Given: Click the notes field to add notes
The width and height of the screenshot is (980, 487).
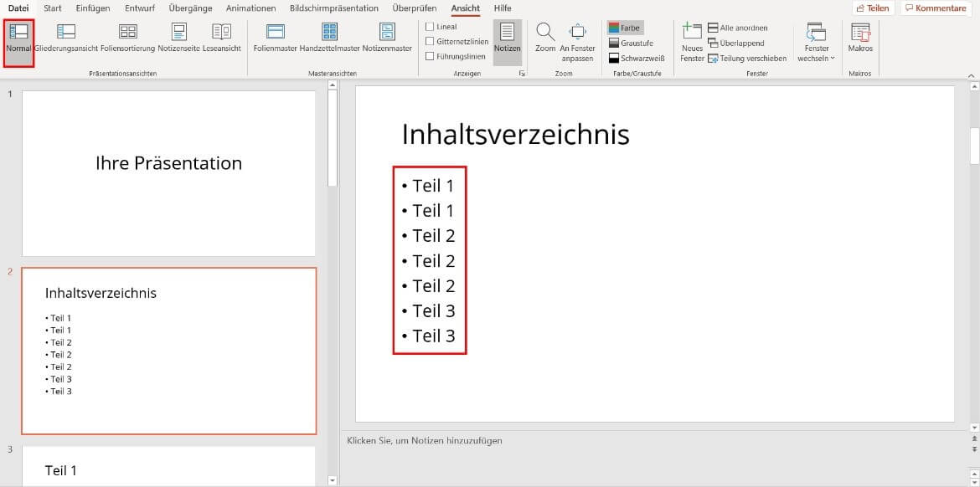Looking at the screenshot, I should click(425, 440).
